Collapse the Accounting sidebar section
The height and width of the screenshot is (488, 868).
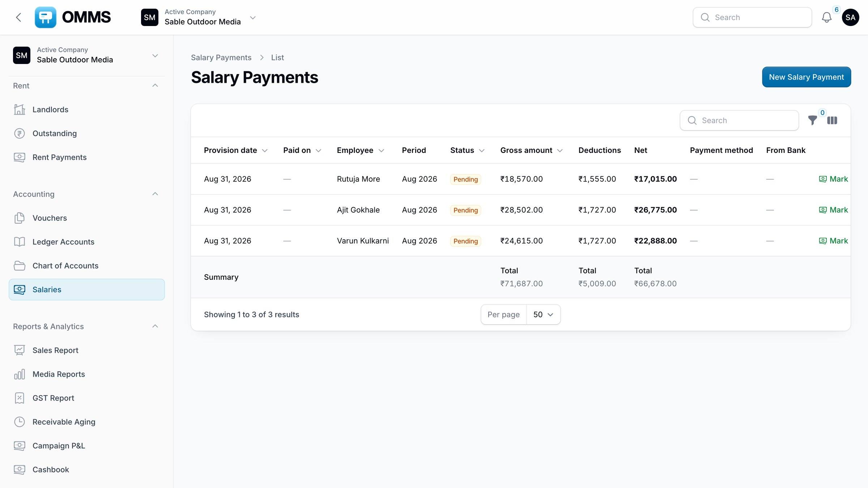coord(155,194)
